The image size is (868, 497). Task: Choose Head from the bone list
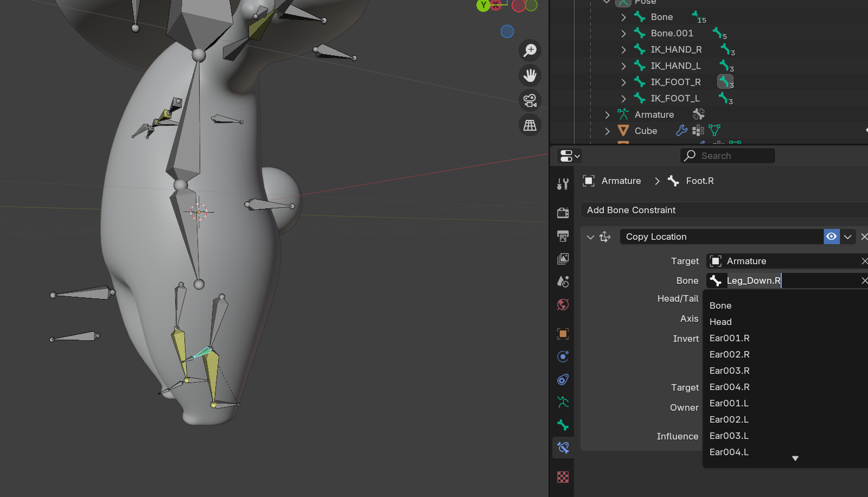click(720, 322)
